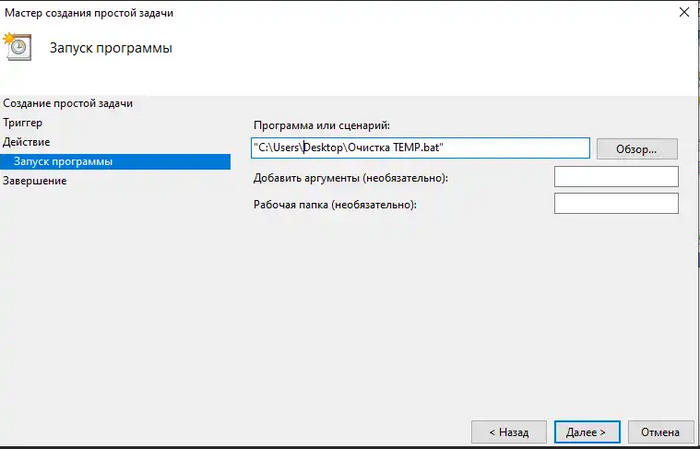Viewport: 700px width, 449px height.
Task: Jump to the 'Завершение' wizard step
Action: (35, 181)
